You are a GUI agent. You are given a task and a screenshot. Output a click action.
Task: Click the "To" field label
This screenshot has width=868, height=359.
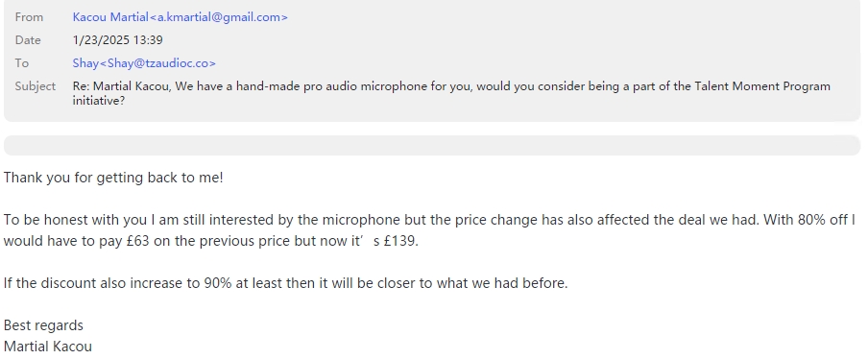click(x=21, y=63)
